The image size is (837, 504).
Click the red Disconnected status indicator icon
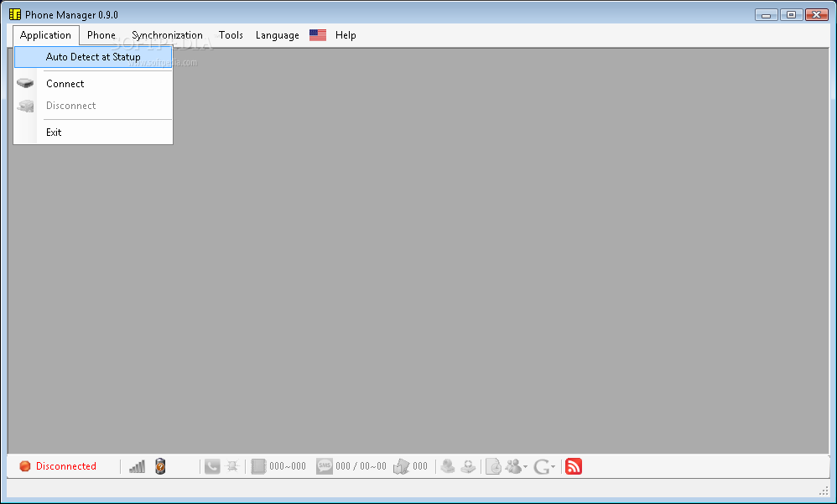click(x=24, y=466)
